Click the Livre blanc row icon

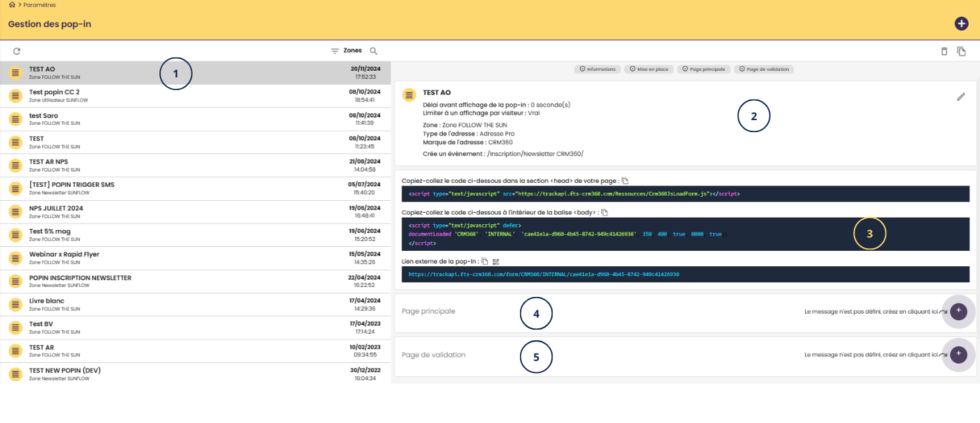pyautogui.click(x=15, y=305)
